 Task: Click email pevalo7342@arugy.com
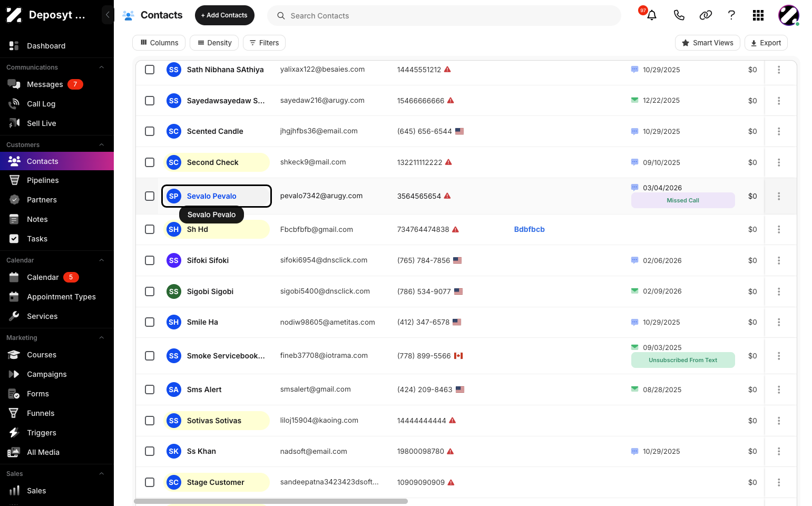321,196
